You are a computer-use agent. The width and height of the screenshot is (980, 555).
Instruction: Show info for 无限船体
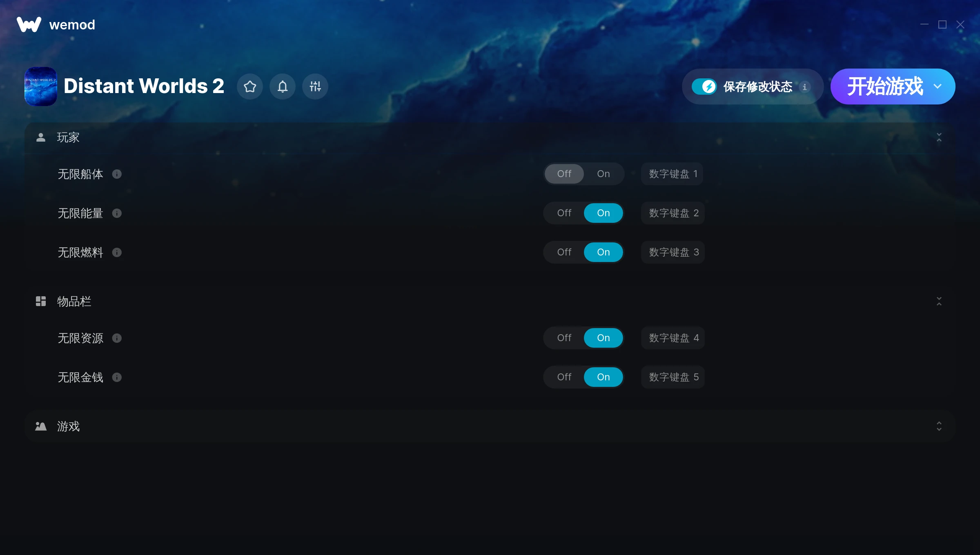[x=117, y=174]
